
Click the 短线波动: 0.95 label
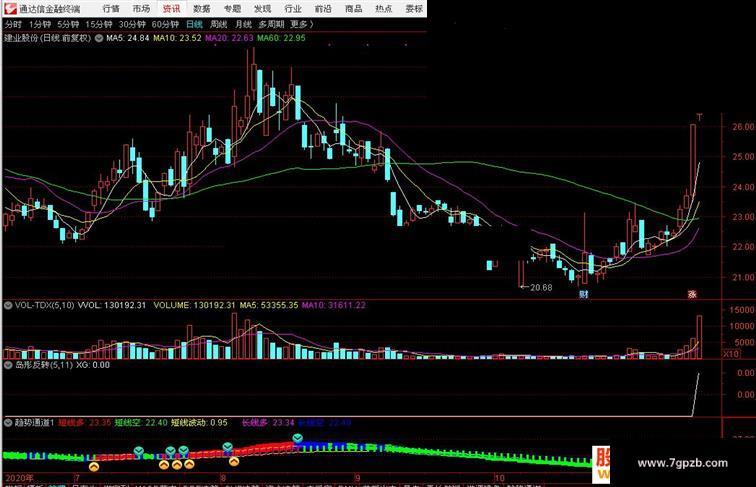coord(199,423)
